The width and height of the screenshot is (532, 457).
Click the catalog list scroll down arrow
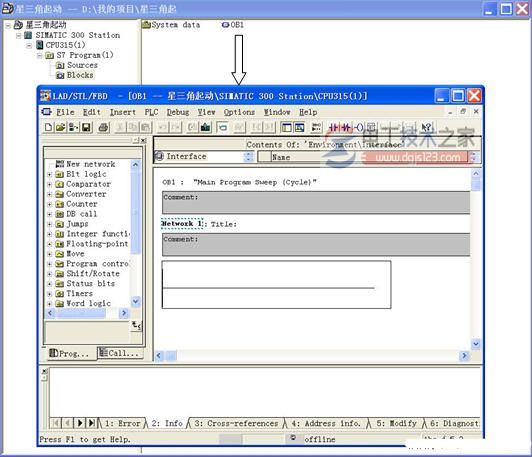136,301
